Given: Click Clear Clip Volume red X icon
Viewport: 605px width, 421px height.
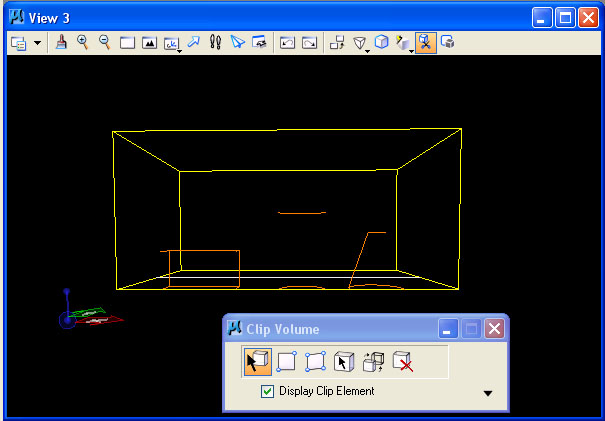Looking at the screenshot, I should tap(403, 362).
